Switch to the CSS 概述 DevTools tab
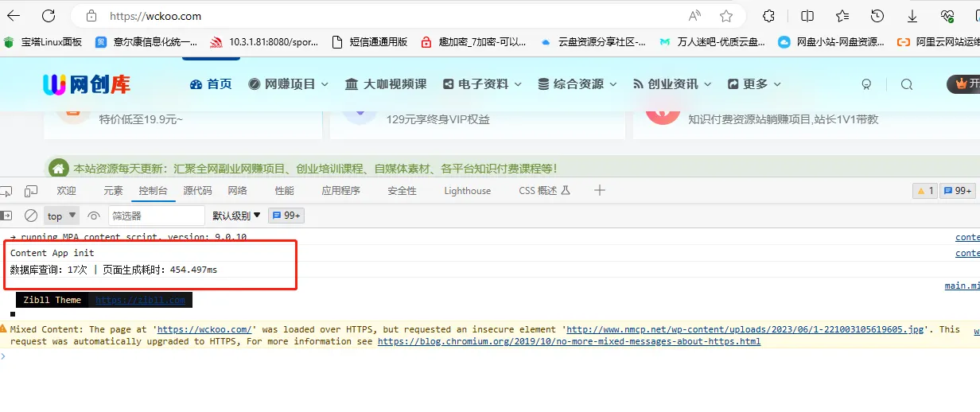Image resolution: width=980 pixels, height=412 pixels. point(544,191)
